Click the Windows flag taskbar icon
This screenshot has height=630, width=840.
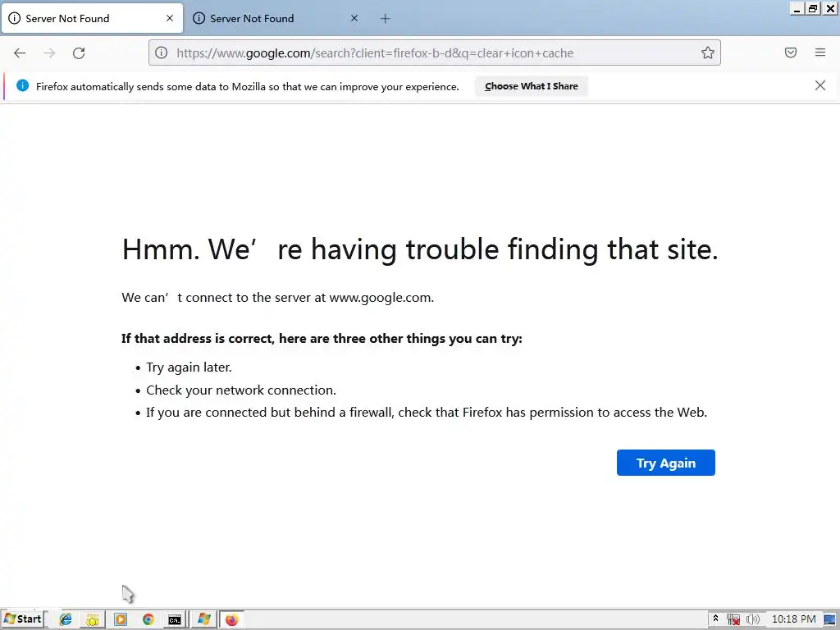pos(204,619)
